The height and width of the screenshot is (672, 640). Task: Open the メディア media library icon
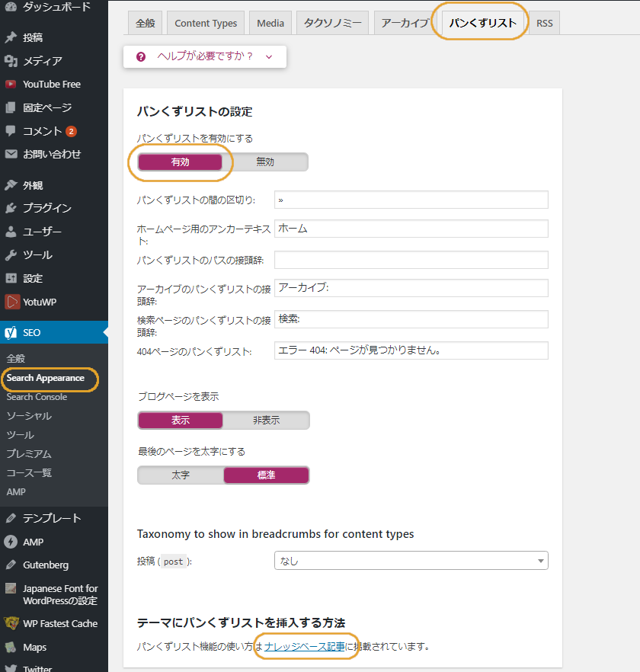pos(11,61)
